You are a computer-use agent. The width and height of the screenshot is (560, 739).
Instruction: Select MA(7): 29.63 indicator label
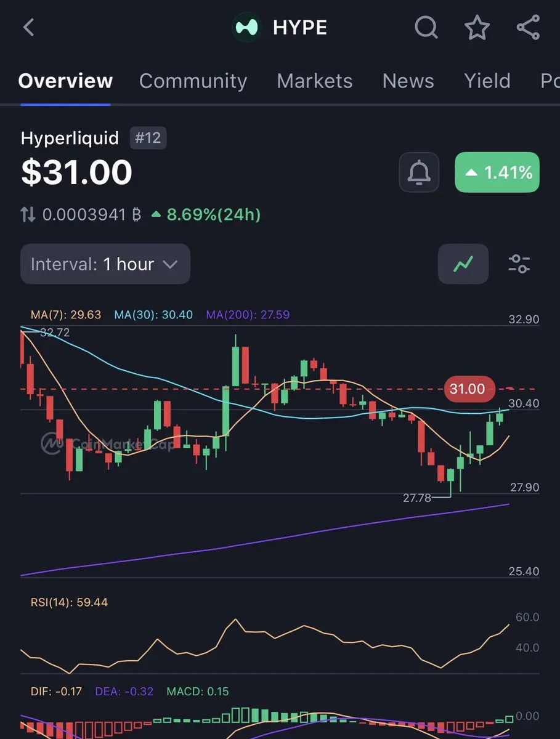pyautogui.click(x=66, y=315)
